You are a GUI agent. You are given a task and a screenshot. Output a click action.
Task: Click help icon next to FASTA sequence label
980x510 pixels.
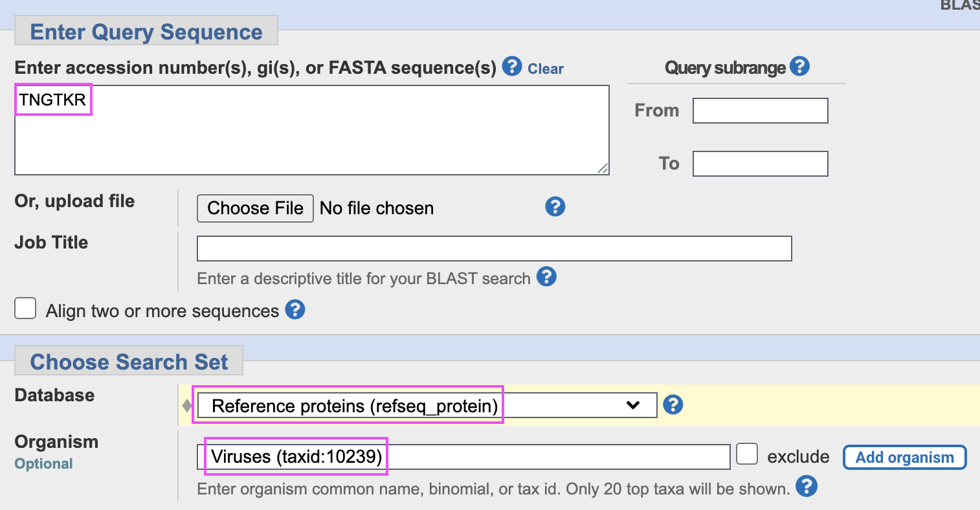coord(512,67)
